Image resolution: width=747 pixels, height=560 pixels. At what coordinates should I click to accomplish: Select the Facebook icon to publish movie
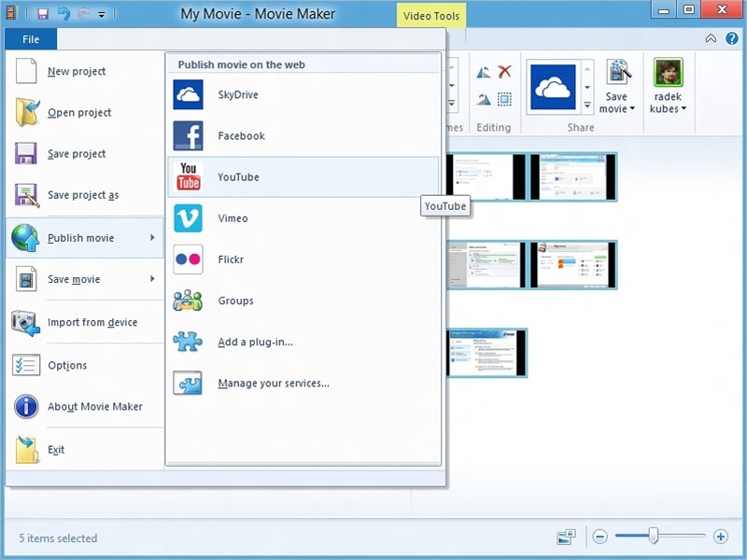(x=189, y=136)
